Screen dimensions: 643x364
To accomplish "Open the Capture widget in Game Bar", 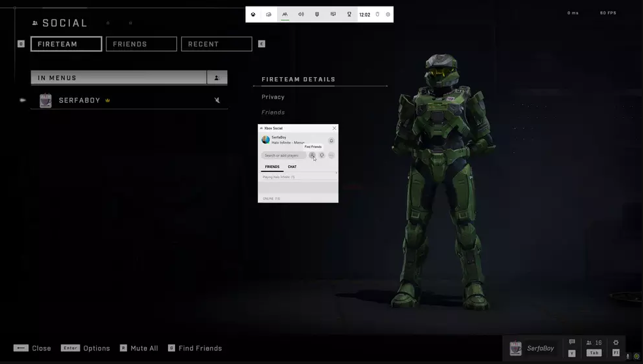I will [x=317, y=14].
